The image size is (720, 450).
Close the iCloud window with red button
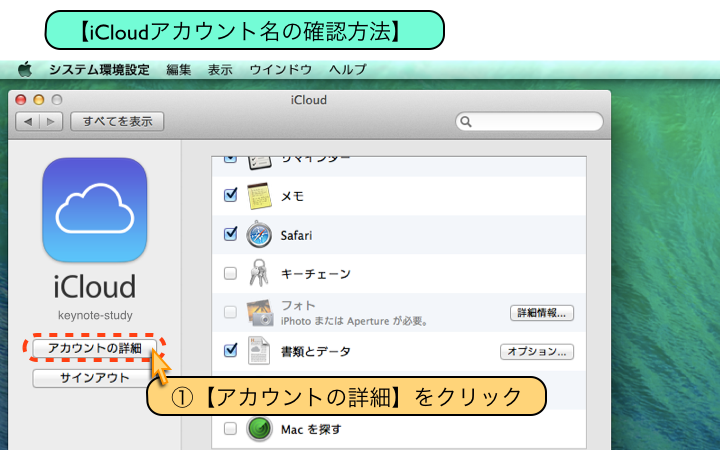coord(20,100)
